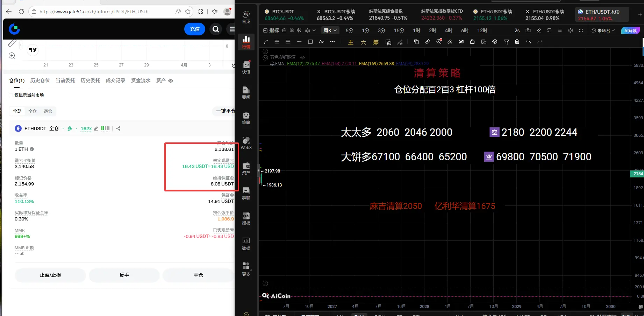The image size is (644, 316).
Task: Switch to the 成交记录 tab
Action: (x=115, y=80)
